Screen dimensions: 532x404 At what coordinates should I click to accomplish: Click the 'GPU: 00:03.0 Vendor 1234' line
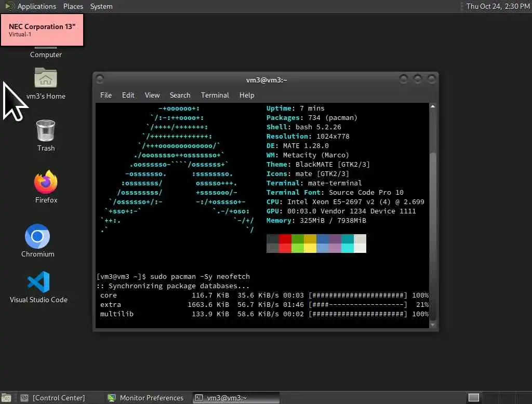click(341, 211)
